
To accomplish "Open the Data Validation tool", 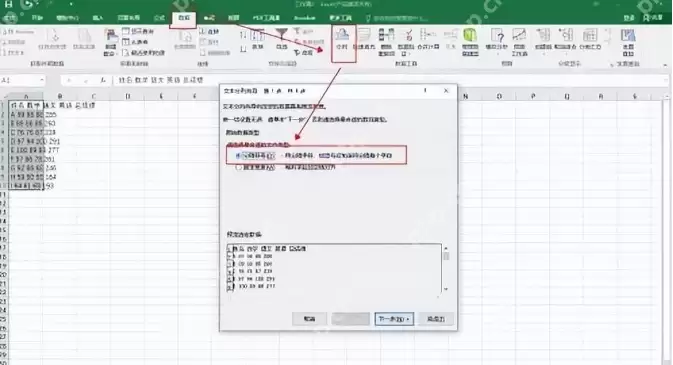I will [x=406, y=41].
